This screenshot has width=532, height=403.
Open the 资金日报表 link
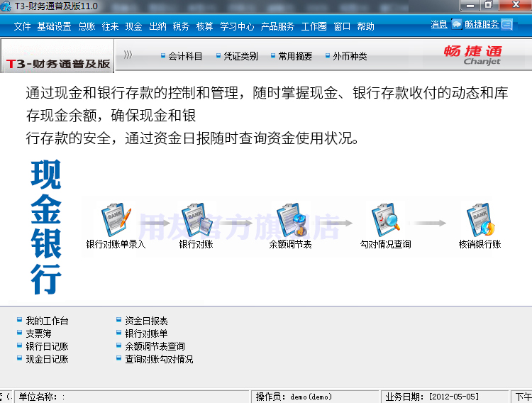coord(146,321)
